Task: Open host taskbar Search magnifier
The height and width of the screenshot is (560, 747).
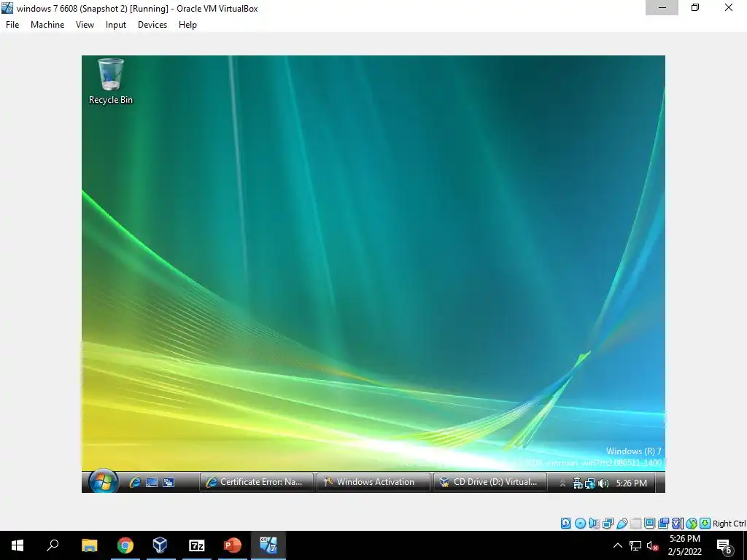Action: tap(53, 545)
